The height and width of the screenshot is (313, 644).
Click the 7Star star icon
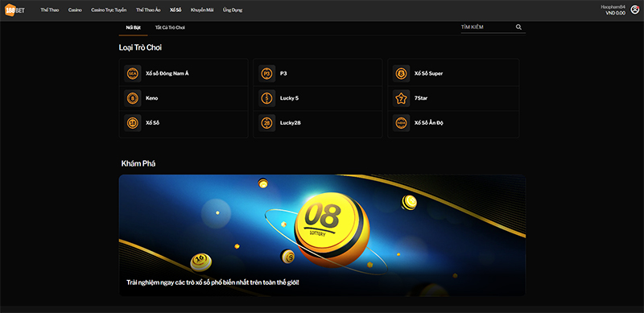pos(401,98)
